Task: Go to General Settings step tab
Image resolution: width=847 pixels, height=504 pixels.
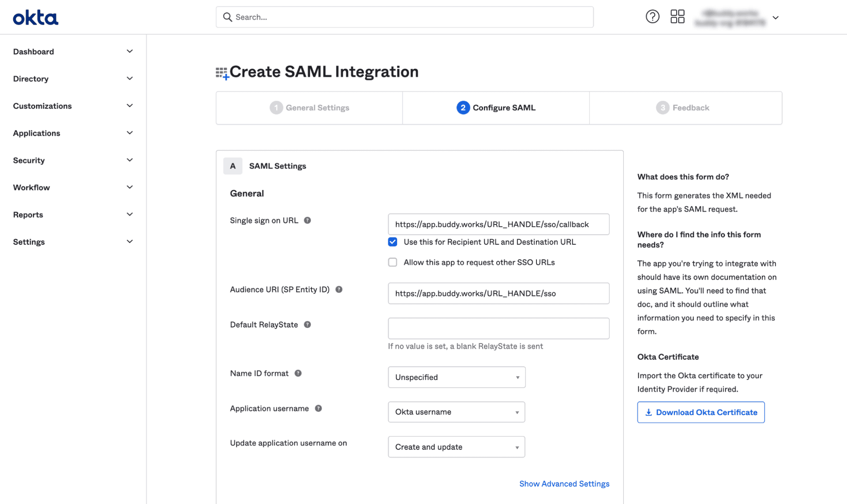Action: 309,108
